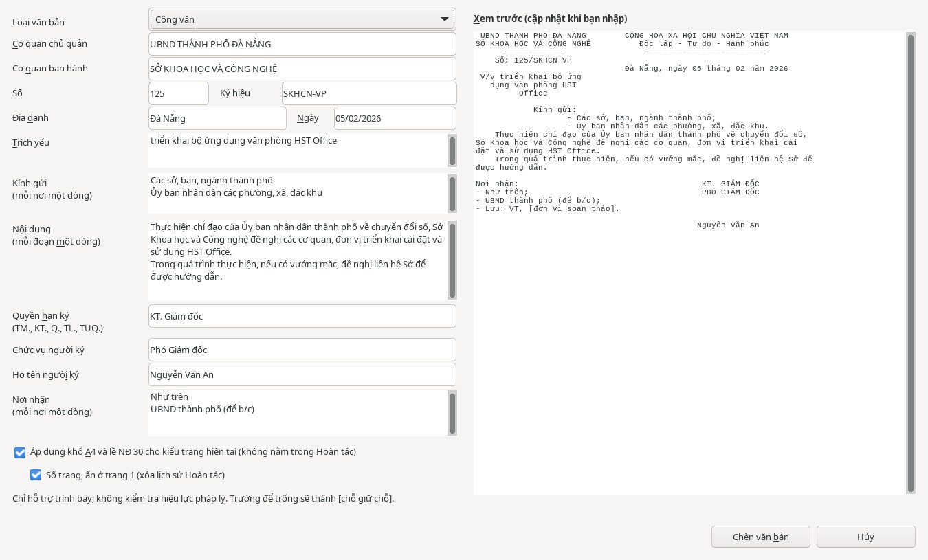
Task: Click inside the Trích yếu text area
Action: coord(298,150)
